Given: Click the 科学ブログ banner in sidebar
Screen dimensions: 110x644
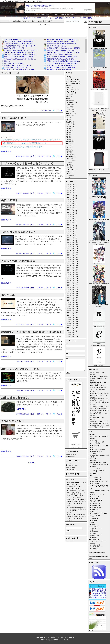Looking at the screenshot, I should coord(97,609).
